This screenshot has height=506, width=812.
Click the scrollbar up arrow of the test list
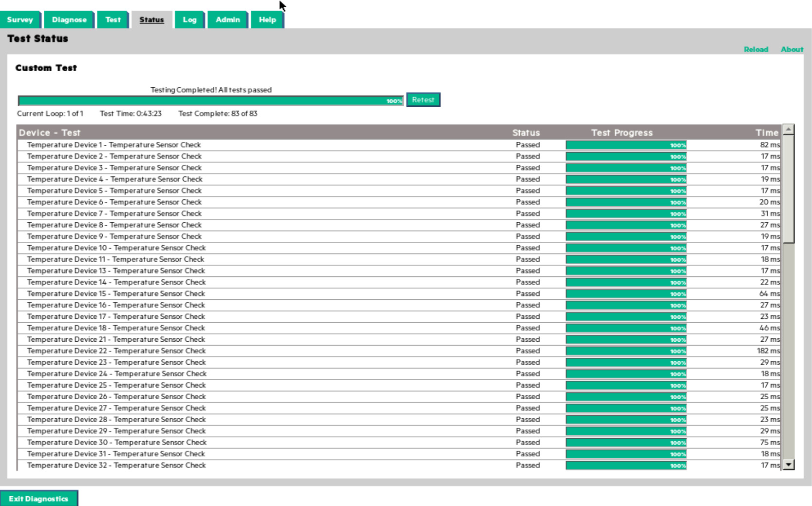coord(789,130)
